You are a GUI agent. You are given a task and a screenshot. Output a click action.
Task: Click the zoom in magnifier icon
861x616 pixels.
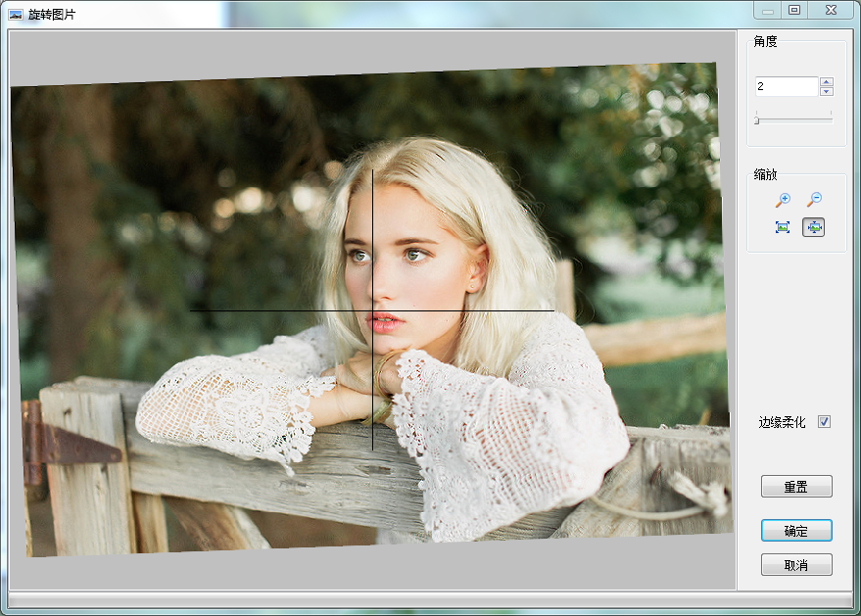click(x=783, y=200)
